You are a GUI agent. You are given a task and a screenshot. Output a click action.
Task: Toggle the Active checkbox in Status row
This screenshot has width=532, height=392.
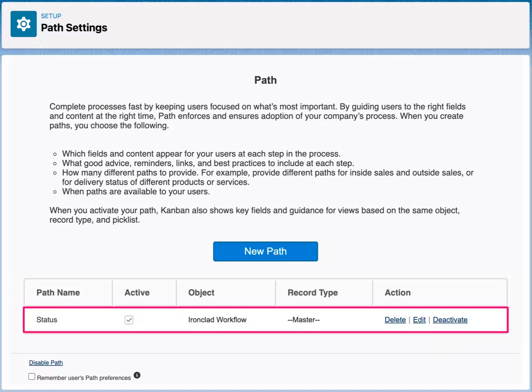click(129, 320)
